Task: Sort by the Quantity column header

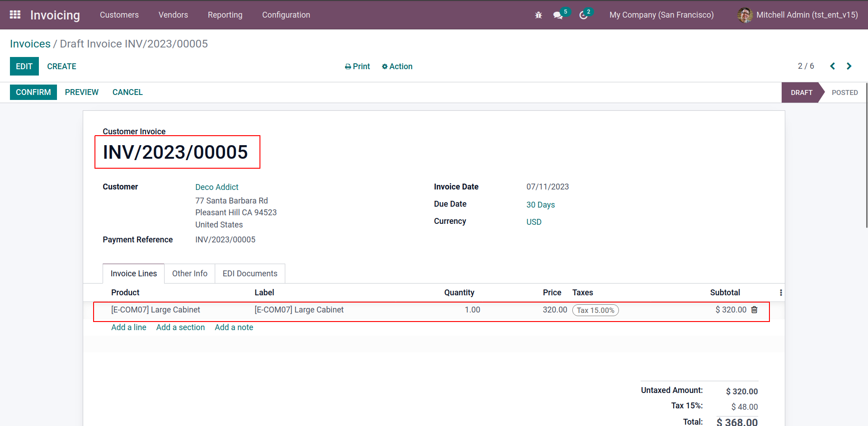Action: (459, 293)
